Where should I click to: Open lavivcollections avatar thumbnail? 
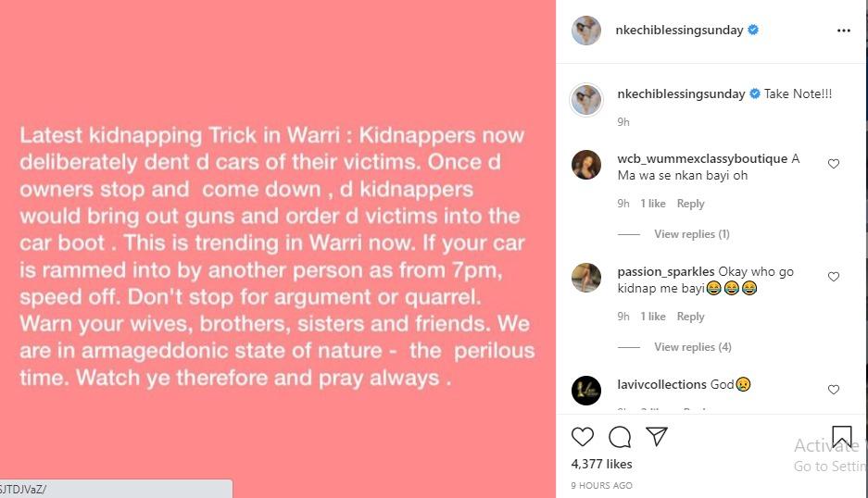click(x=586, y=390)
